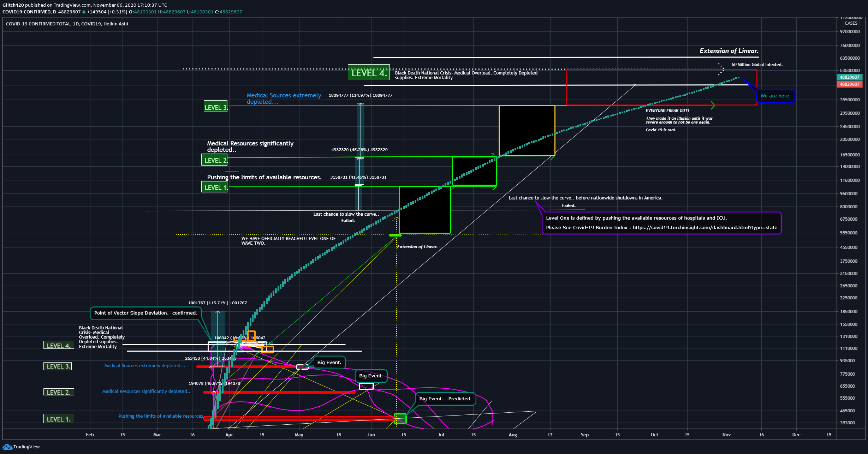Click the 'Level One is defined by' callout line
Image resolution: width=868 pixels, height=454 pixels.
coord(636,218)
